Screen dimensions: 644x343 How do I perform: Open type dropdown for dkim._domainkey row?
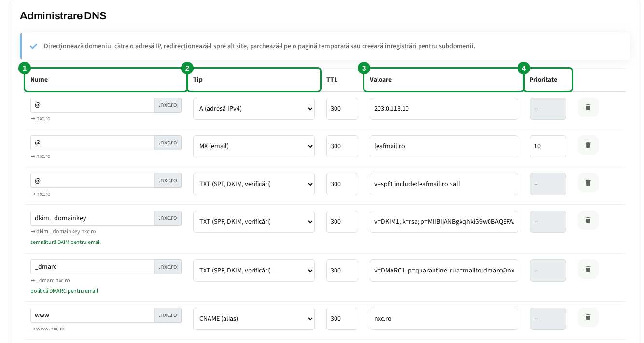(x=254, y=222)
